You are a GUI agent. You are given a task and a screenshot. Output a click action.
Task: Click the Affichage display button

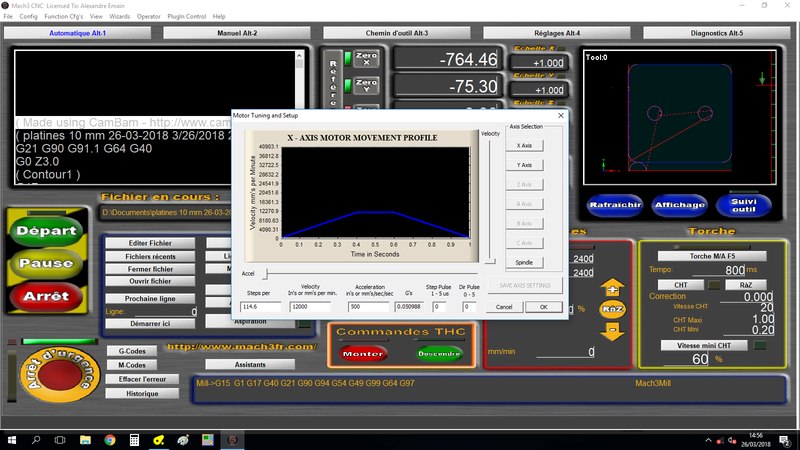pos(680,205)
